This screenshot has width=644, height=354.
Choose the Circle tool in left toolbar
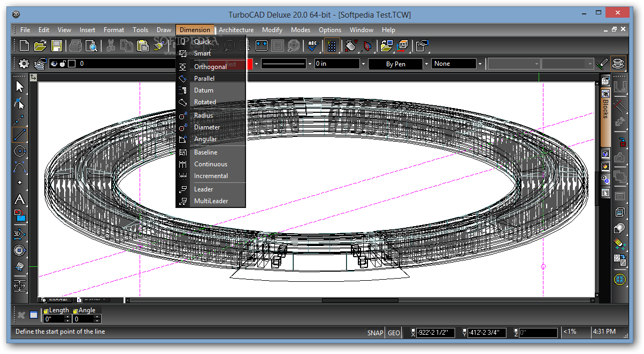tap(20, 151)
